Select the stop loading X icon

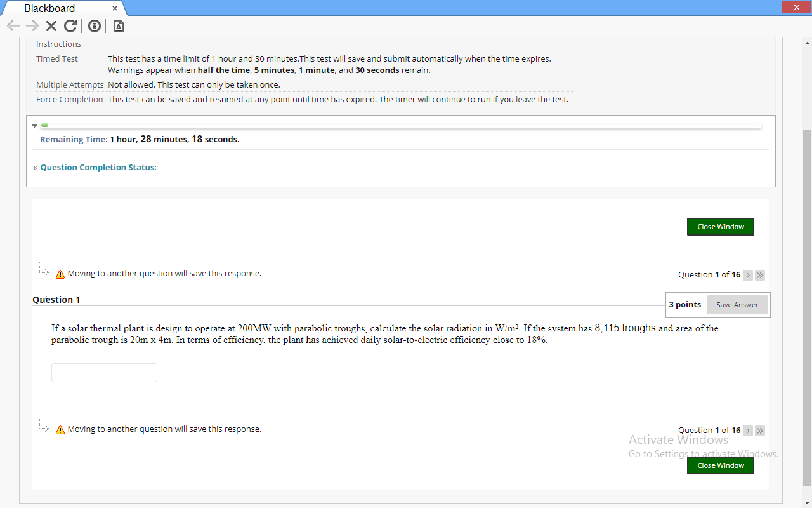tap(51, 26)
